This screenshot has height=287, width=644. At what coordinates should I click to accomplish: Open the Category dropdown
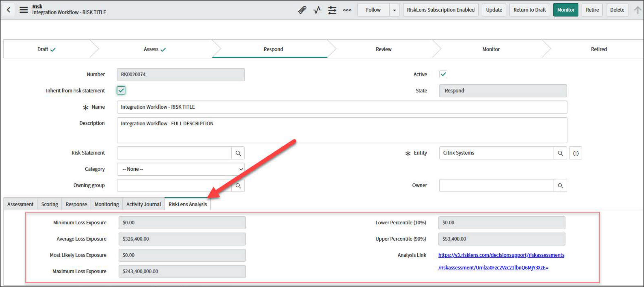180,169
